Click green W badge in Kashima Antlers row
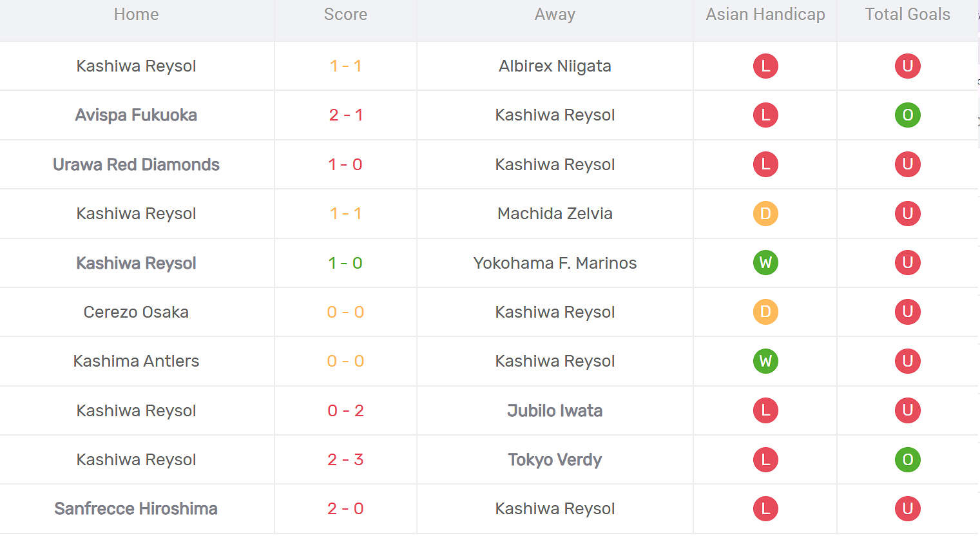This screenshot has height=538, width=980. [765, 361]
